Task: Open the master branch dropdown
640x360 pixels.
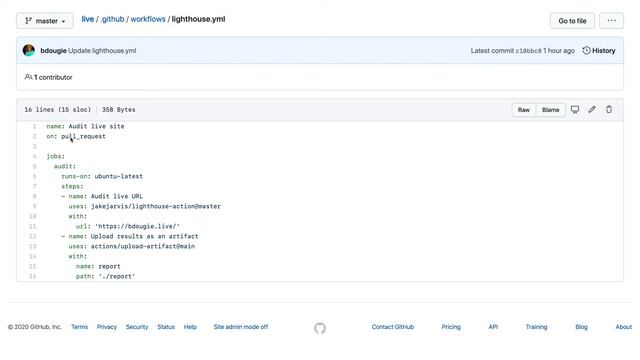Action: 45,21
